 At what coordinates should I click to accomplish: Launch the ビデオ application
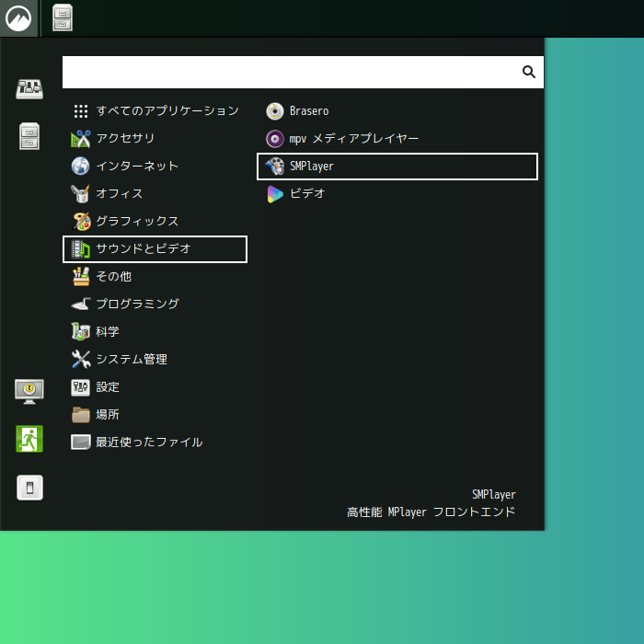click(397, 193)
